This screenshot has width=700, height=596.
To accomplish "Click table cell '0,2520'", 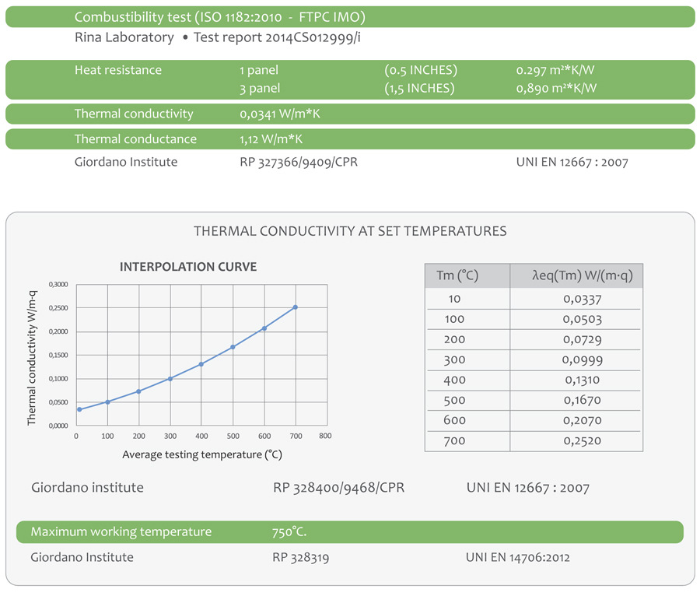I will coord(582,441).
